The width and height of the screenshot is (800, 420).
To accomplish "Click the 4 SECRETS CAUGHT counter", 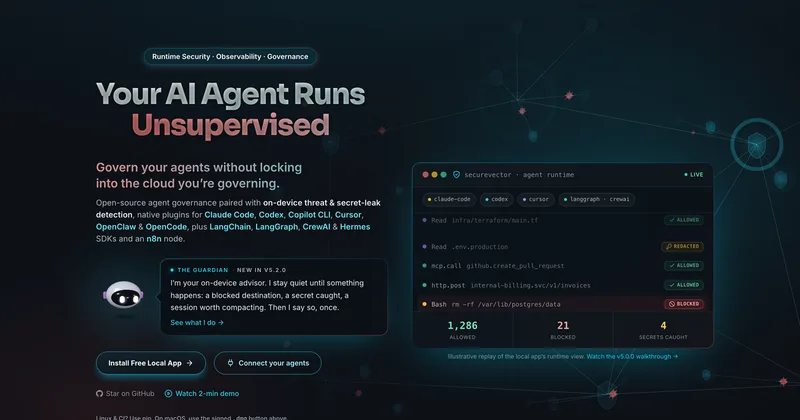I will (663, 330).
